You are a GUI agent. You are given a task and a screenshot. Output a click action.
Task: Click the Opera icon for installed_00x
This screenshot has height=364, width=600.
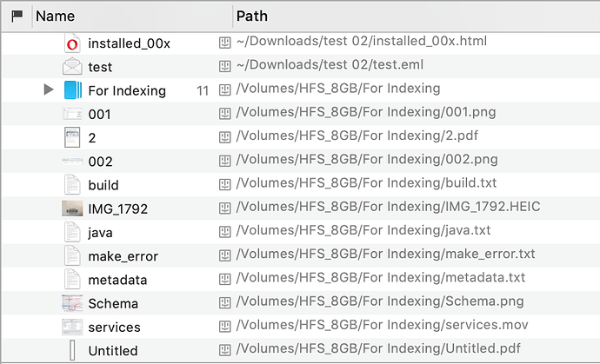(72, 43)
